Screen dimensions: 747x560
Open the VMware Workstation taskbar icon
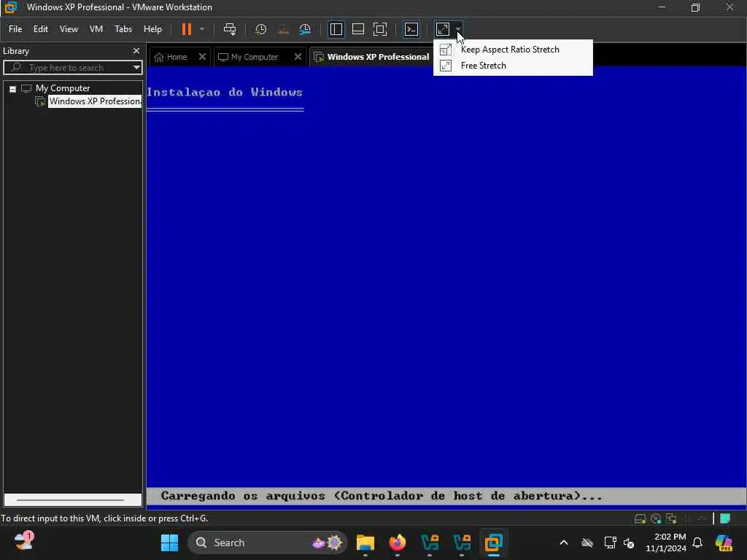tap(494, 542)
